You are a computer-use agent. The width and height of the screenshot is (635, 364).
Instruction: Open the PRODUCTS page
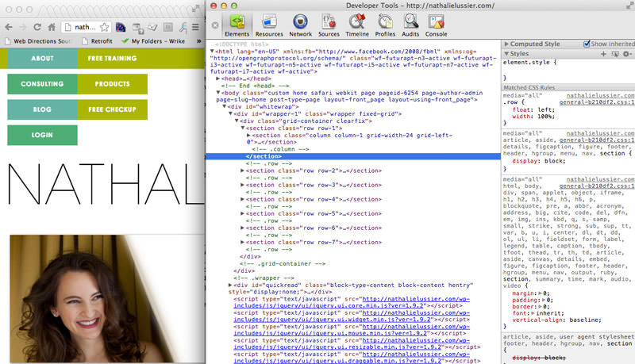[112, 84]
